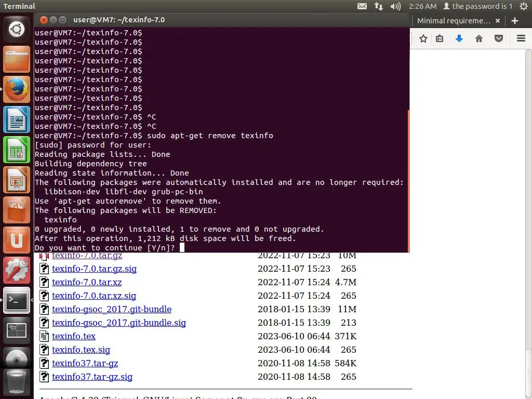Open link texinfo-7.0.tar.gz.sig

click(95, 269)
